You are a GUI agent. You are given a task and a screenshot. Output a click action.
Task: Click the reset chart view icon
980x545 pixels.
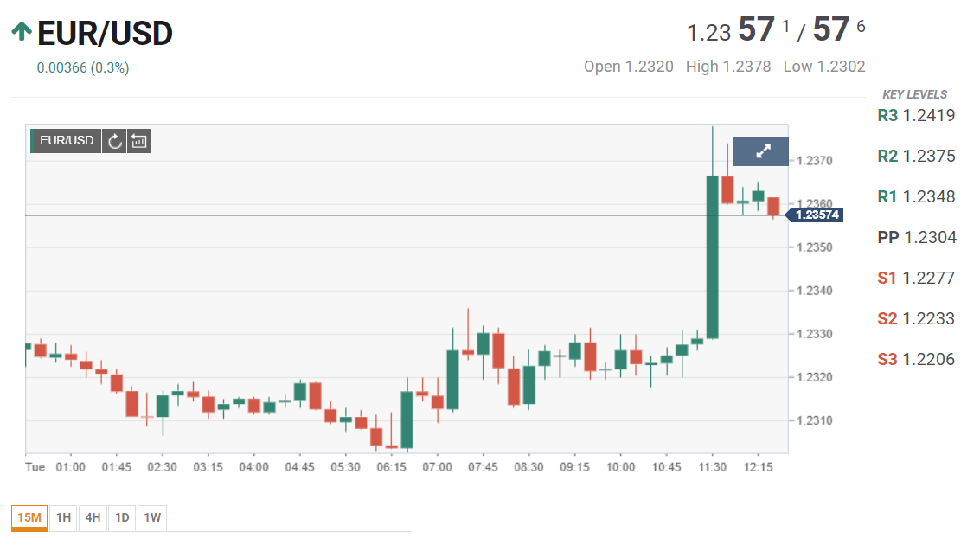click(139, 141)
